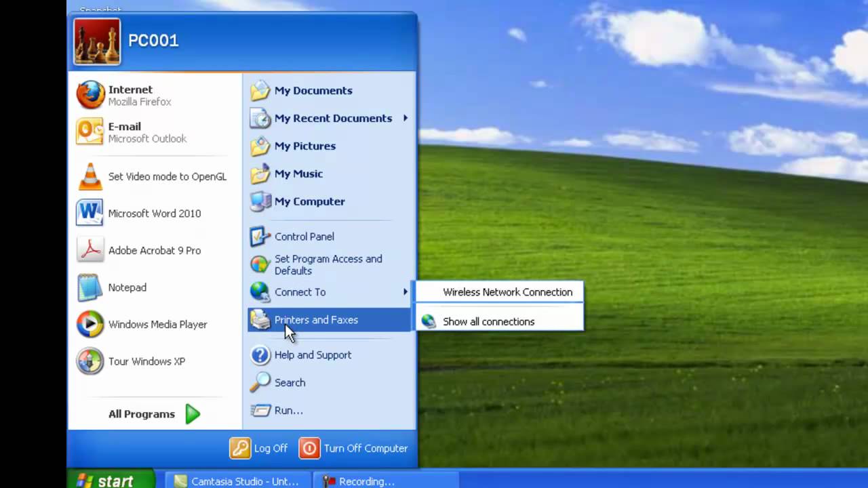The width and height of the screenshot is (868, 488).
Task: Click the Set Program Access icon
Action: pyautogui.click(x=260, y=264)
